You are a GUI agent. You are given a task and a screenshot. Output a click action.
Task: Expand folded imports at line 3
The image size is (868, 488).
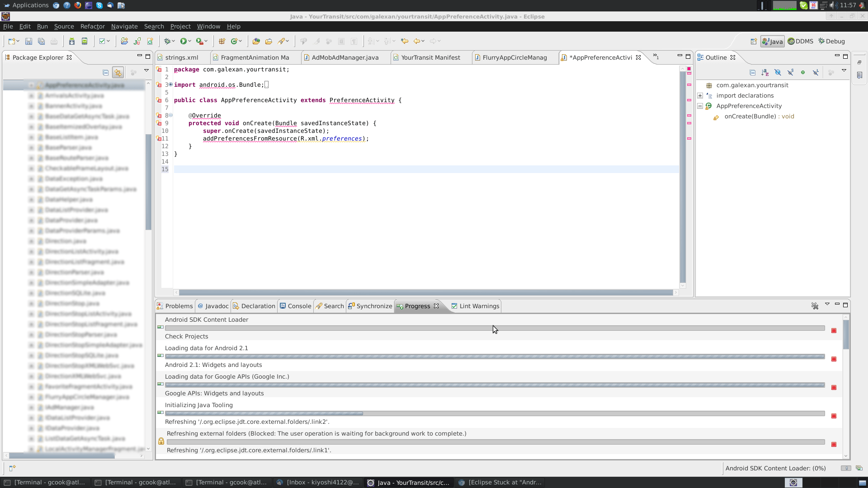pos(170,84)
